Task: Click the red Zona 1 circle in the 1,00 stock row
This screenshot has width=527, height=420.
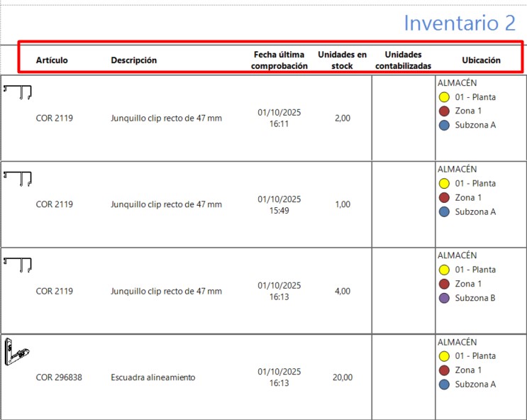Action: 444,198
